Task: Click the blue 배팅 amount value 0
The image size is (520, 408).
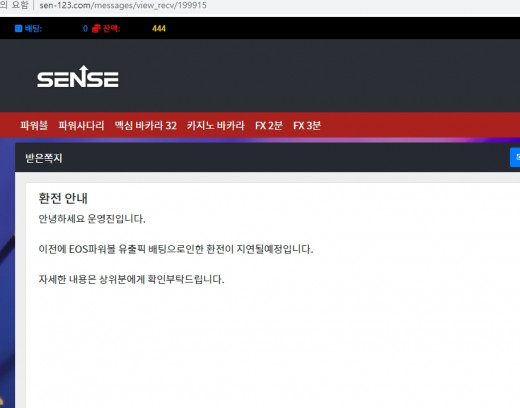Action: pos(85,29)
